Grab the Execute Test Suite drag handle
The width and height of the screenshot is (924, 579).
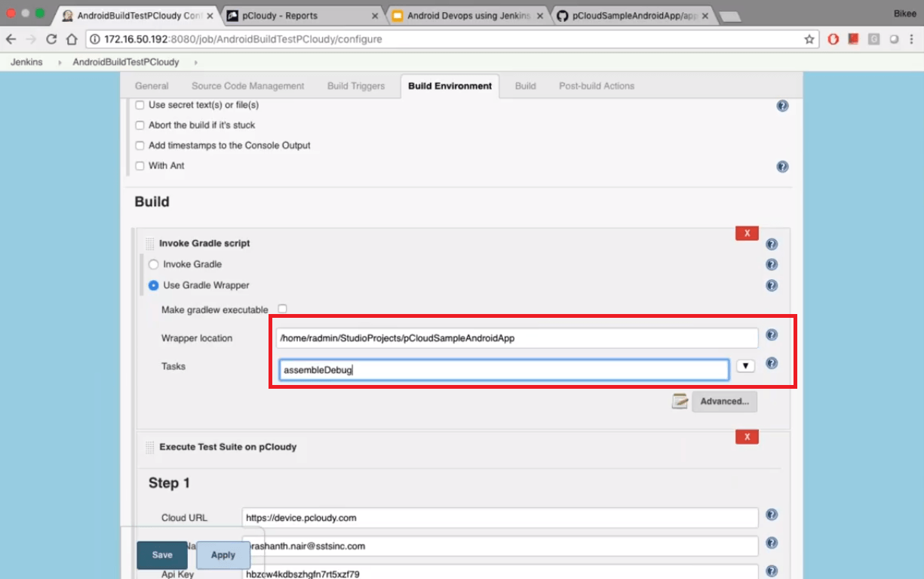point(149,447)
